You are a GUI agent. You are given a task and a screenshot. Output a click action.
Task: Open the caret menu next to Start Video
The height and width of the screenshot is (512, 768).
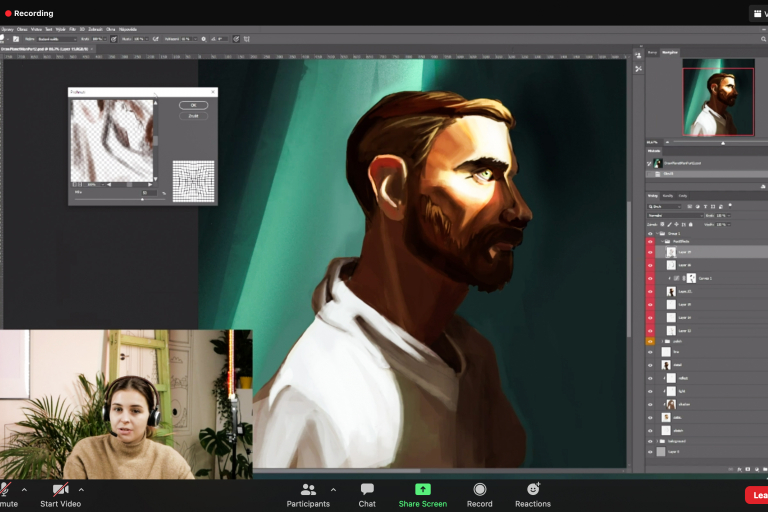pyautogui.click(x=81, y=489)
